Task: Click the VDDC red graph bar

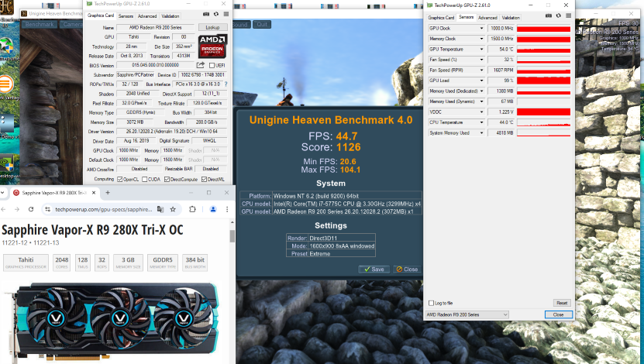Action: (543, 112)
